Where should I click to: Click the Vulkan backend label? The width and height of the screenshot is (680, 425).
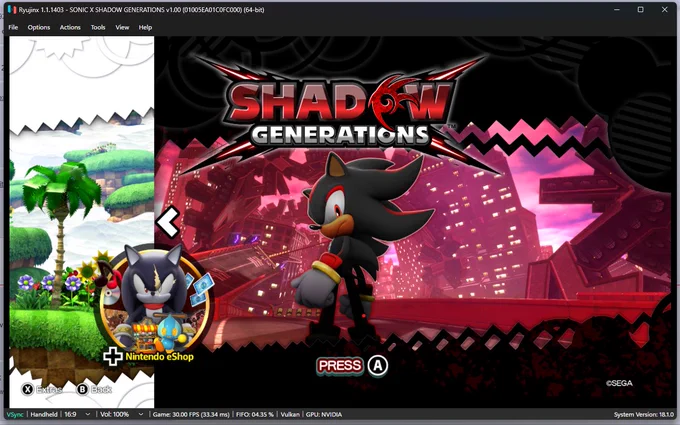coord(290,415)
